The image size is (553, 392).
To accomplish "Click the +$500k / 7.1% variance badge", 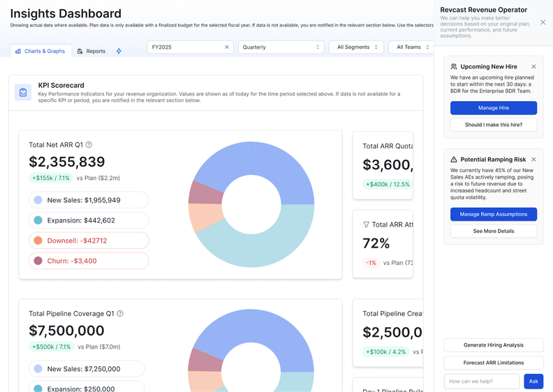I will click(x=52, y=347).
